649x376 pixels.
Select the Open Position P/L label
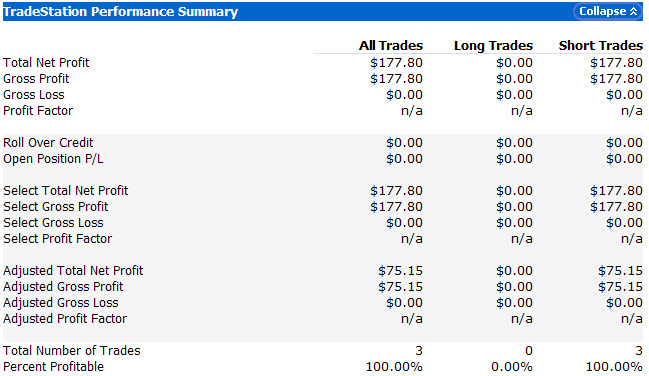pos(53,159)
